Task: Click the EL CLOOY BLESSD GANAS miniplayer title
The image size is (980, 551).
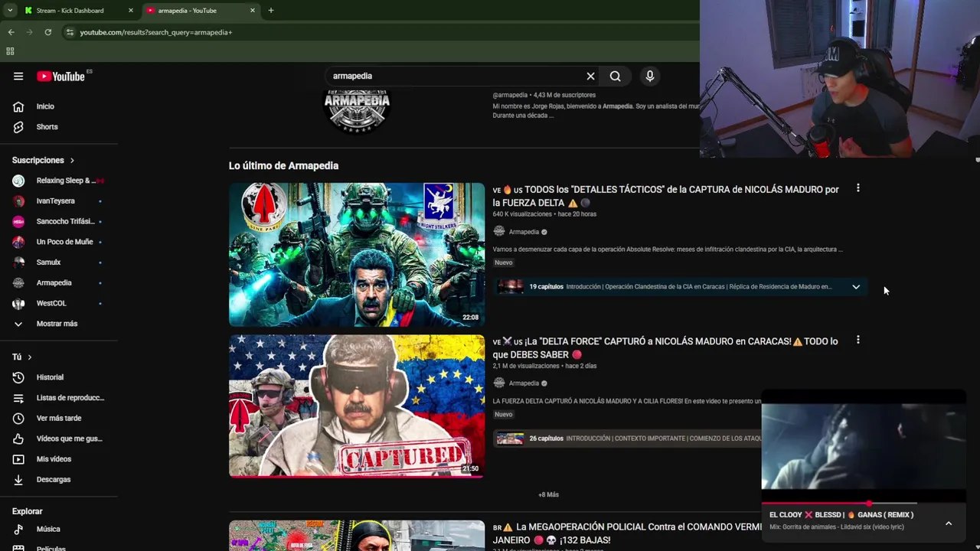Action: click(x=841, y=515)
